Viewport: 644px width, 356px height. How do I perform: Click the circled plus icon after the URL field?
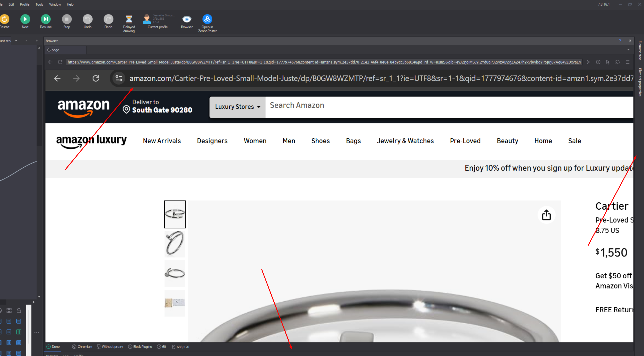point(598,62)
